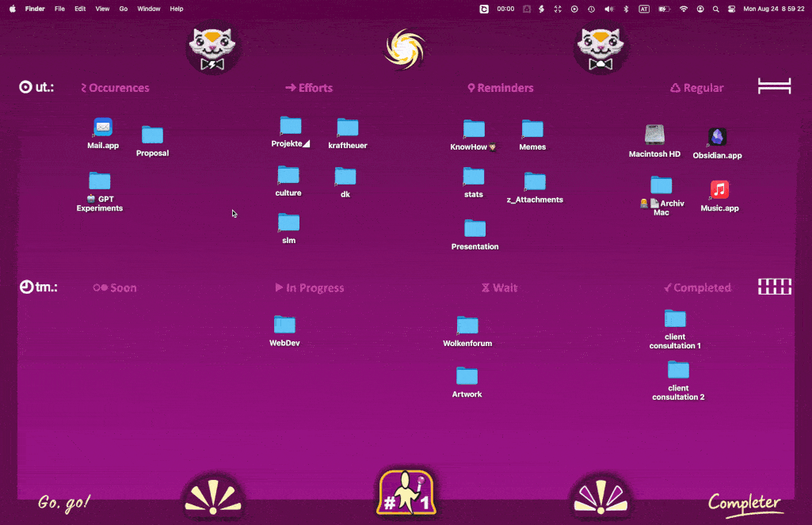Open Control Center in menu bar
This screenshot has height=525, width=812.
tap(732, 9)
